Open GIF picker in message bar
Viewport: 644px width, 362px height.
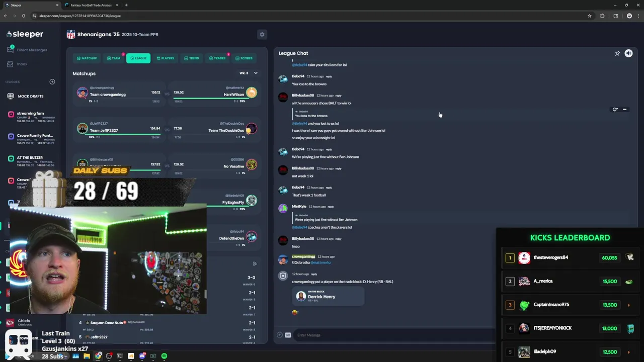pos(288,335)
